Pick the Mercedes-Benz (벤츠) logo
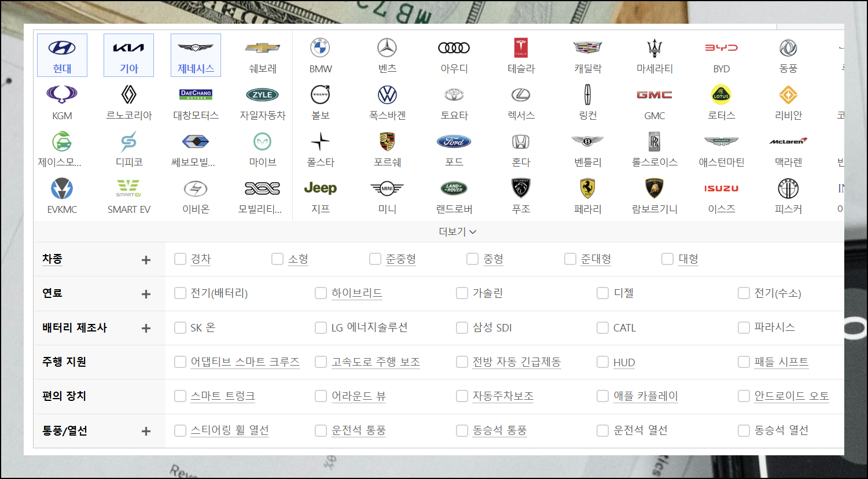The height and width of the screenshot is (479, 868). (387, 48)
